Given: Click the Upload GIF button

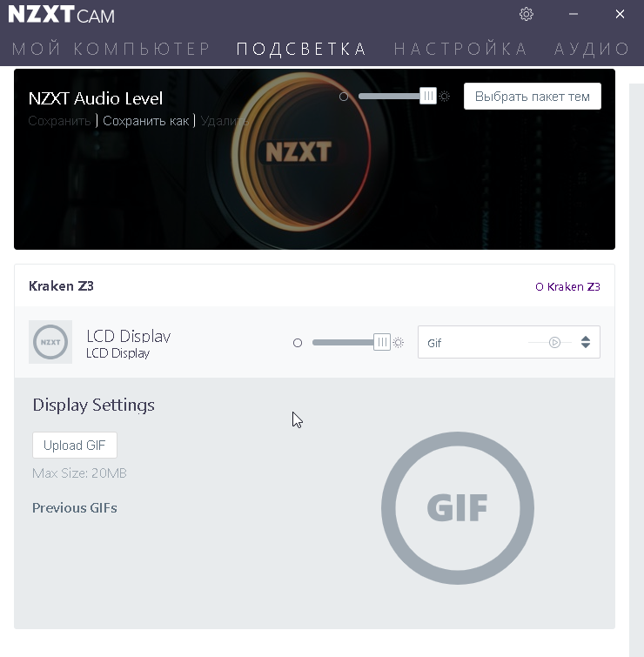Looking at the screenshot, I should (75, 445).
